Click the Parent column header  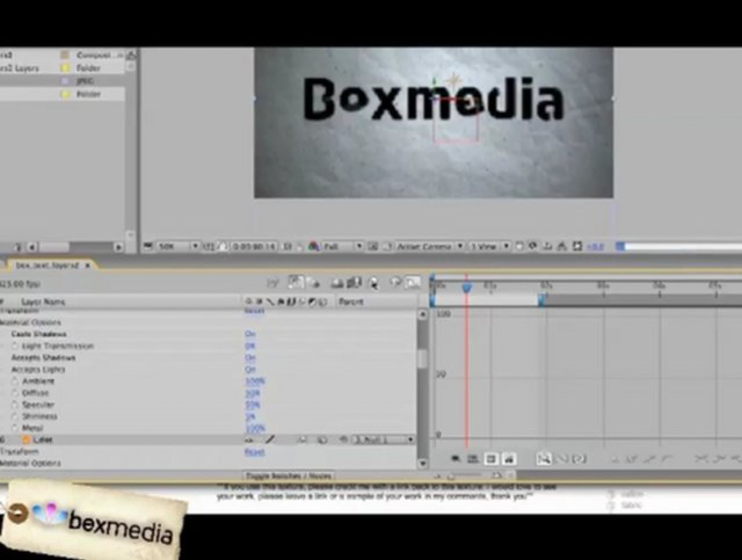(x=351, y=301)
